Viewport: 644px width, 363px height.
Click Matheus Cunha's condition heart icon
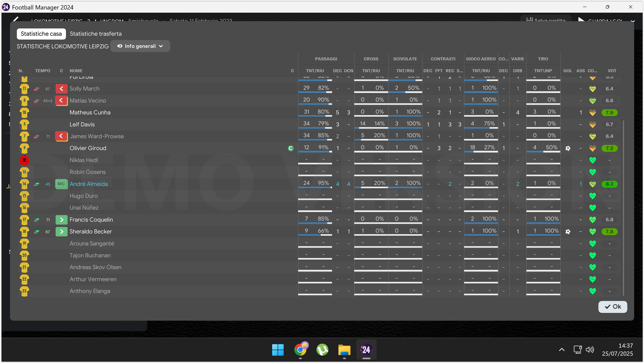pyautogui.click(x=593, y=113)
